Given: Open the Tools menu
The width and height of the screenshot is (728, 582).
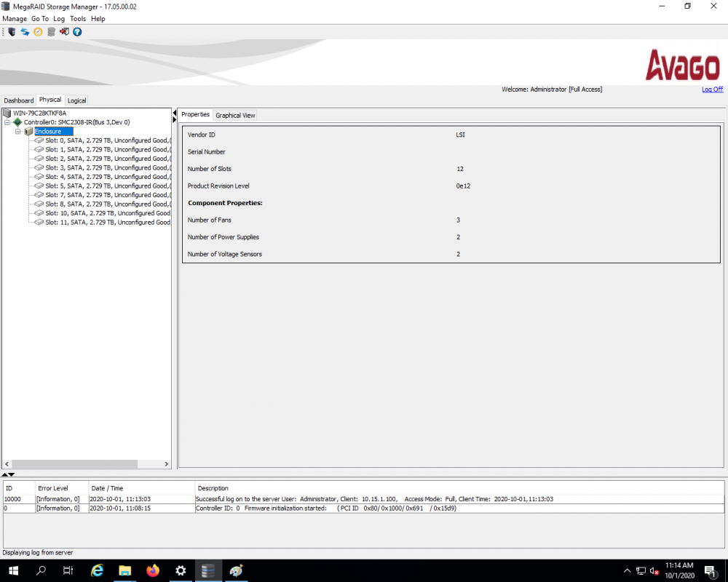Looking at the screenshot, I should tap(78, 19).
